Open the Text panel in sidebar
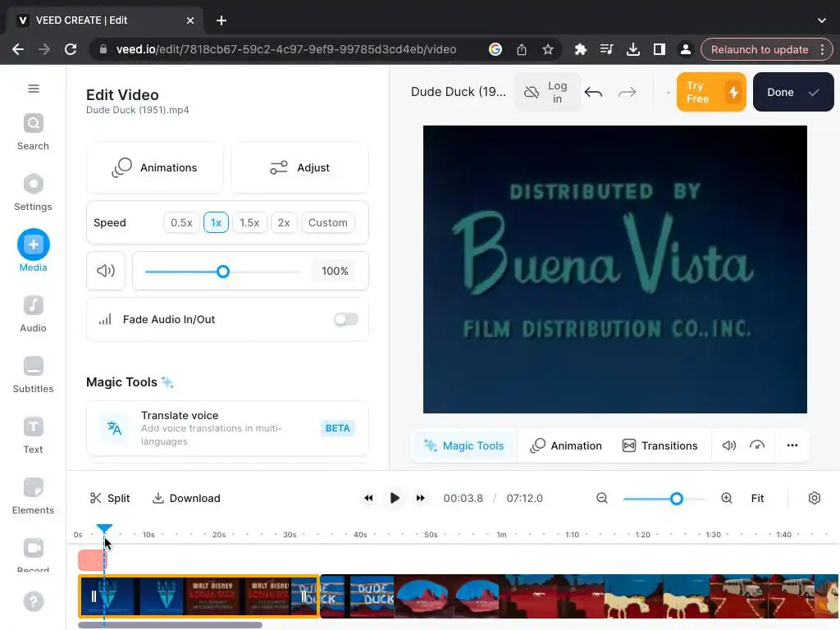The image size is (840, 630). click(33, 436)
